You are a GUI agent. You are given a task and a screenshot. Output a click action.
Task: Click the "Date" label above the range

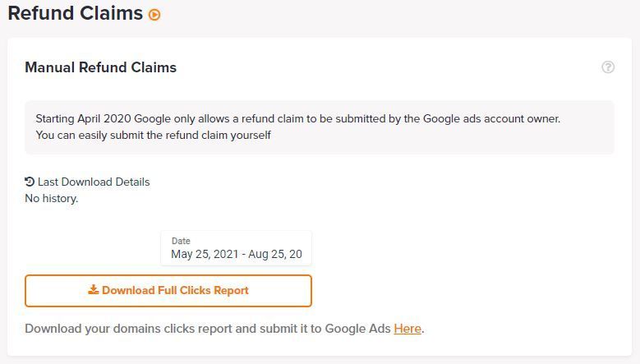coord(181,241)
